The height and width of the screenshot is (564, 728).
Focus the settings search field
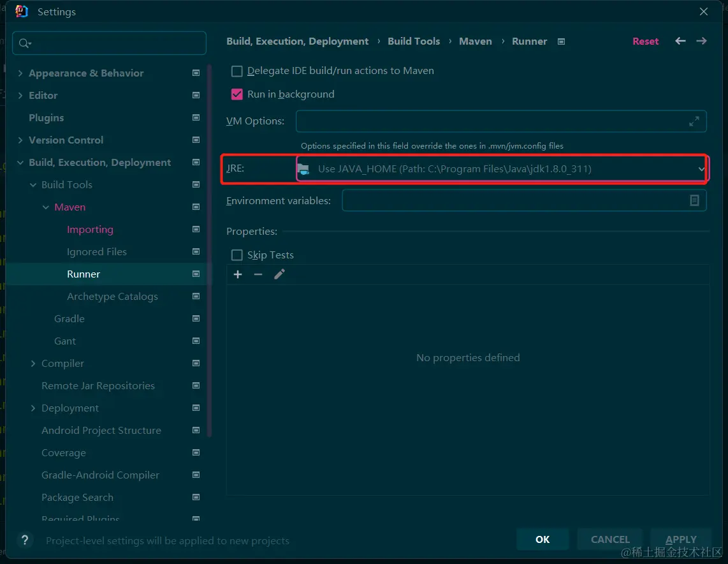pyautogui.click(x=109, y=43)
